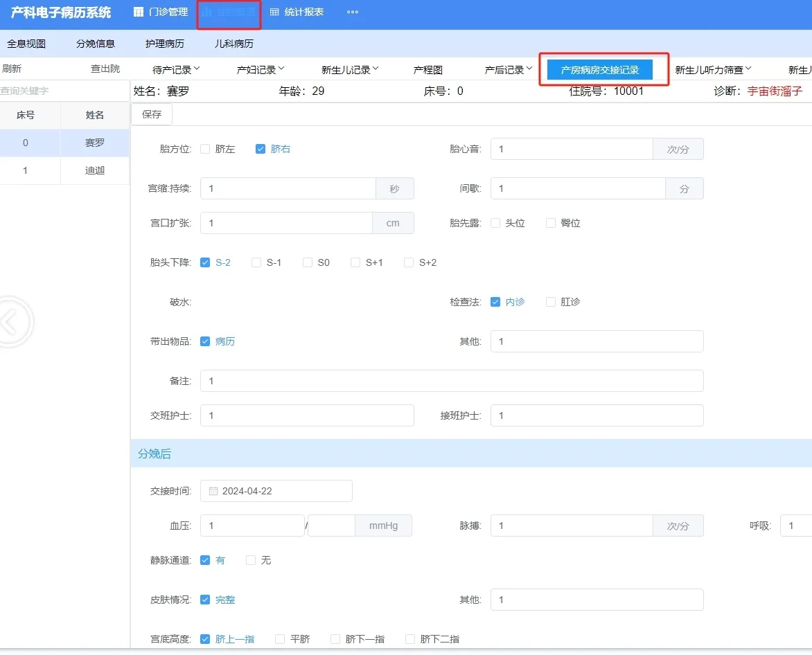Expand the 新生儿记录 dropdown menu

coord(350,69)
